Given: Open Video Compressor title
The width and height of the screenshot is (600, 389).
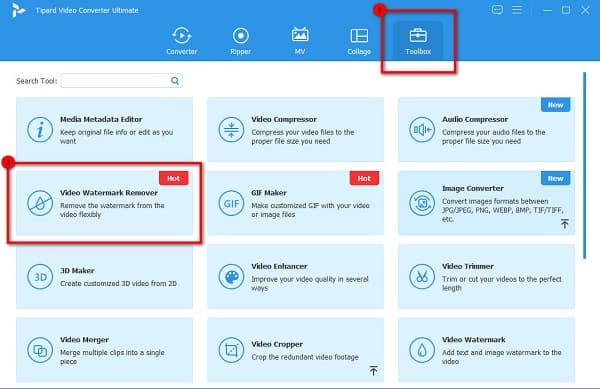Looking at the screenshot, I should (284, 119).
